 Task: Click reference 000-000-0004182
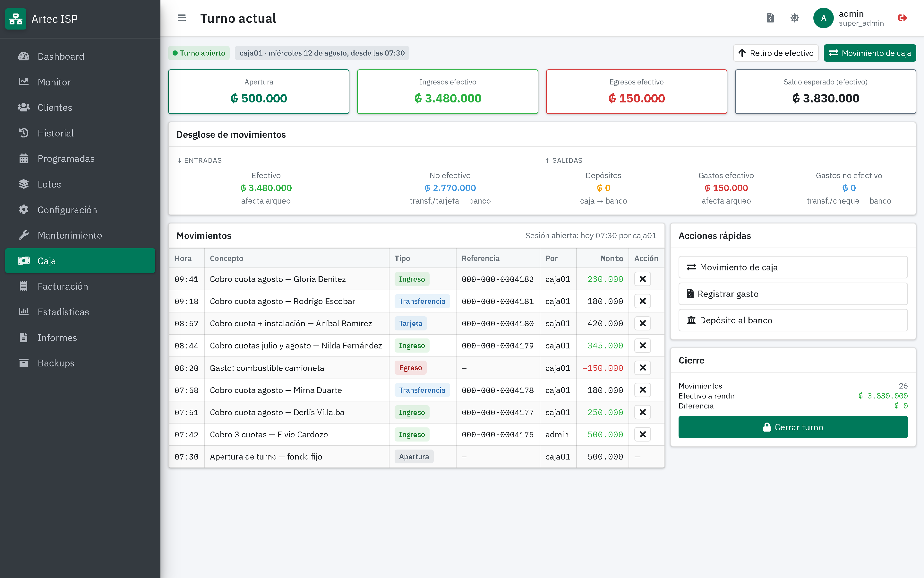[x=498, y=279]
